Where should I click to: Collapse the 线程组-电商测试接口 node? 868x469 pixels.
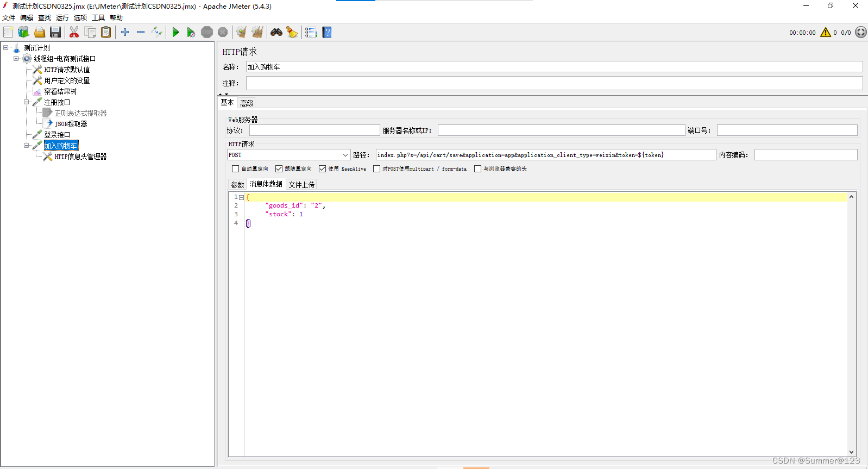pos(16,59)
